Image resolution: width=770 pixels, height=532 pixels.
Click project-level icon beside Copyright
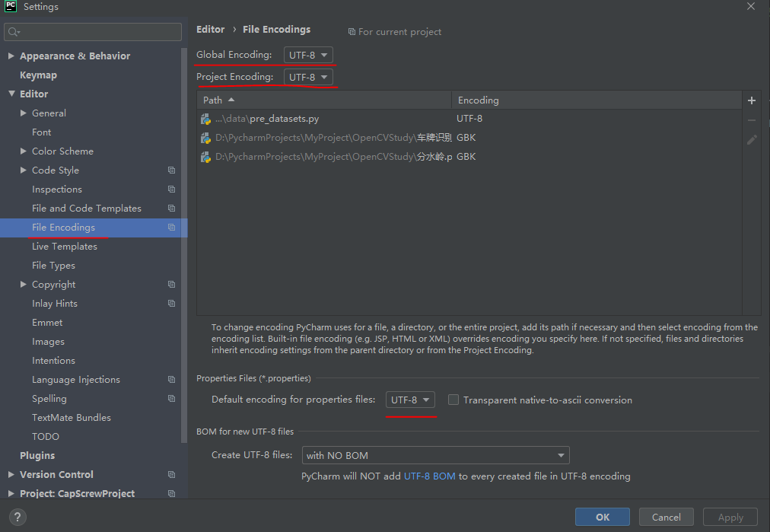pyautogui.click(x=171, y=285)
